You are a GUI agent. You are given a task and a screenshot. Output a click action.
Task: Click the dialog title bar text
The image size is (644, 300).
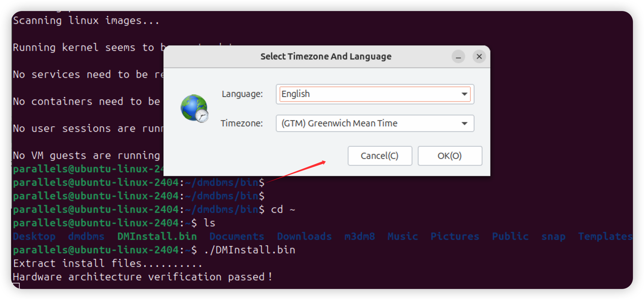pyautogui.click(x=326, y=57)
